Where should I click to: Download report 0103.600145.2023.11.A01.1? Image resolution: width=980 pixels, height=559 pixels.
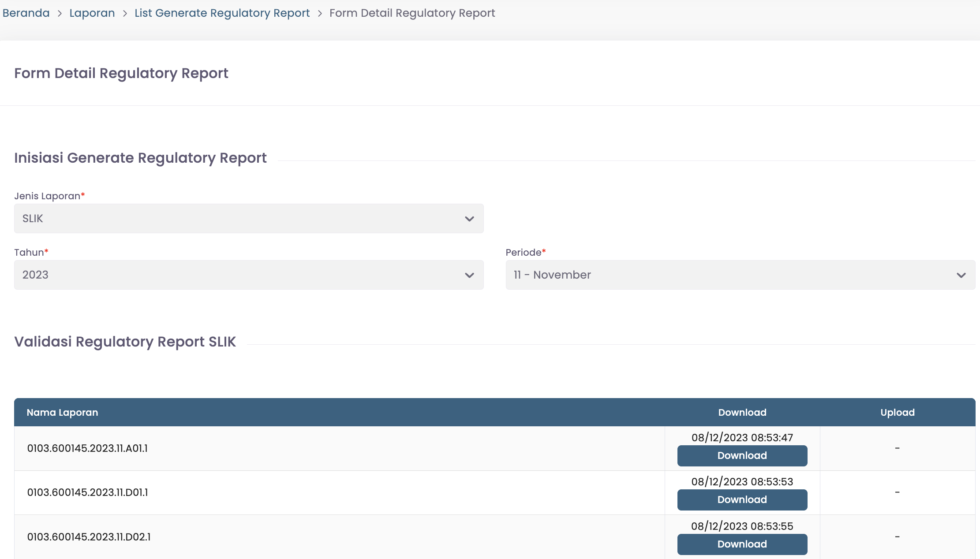(x=742, y=456)
